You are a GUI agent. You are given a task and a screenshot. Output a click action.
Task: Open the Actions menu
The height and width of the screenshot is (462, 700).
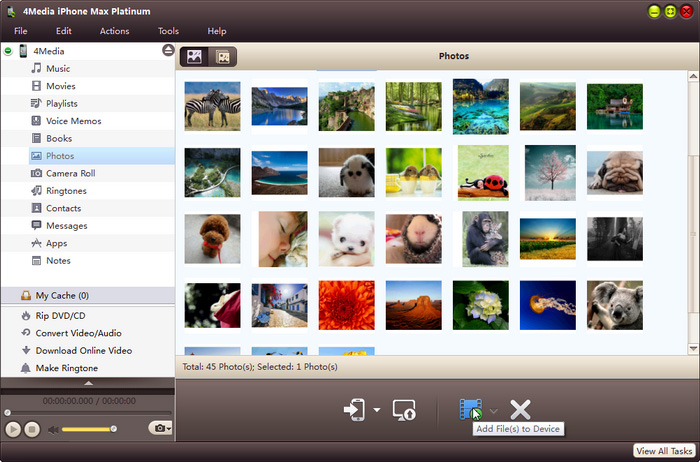pos(114,31)
